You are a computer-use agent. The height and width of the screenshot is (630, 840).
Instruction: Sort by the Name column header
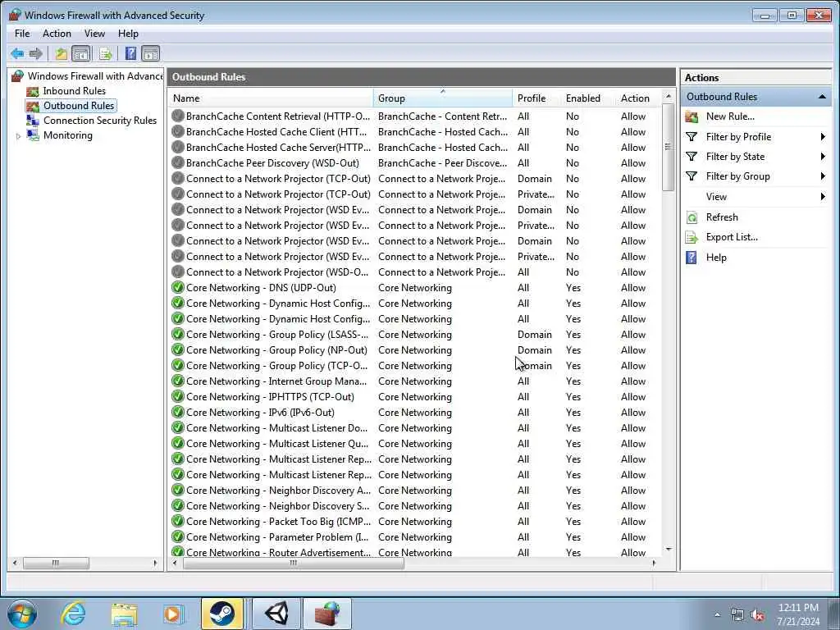(271, 98)
